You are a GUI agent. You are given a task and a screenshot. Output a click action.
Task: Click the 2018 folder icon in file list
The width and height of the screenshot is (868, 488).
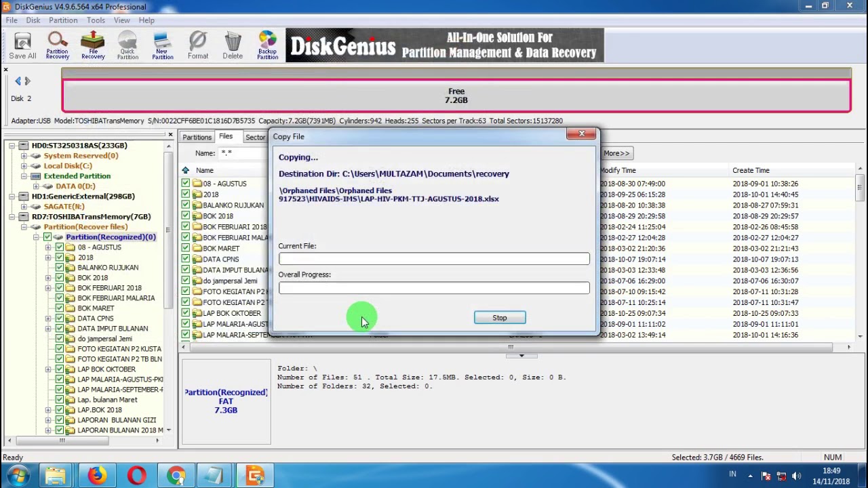197,194
